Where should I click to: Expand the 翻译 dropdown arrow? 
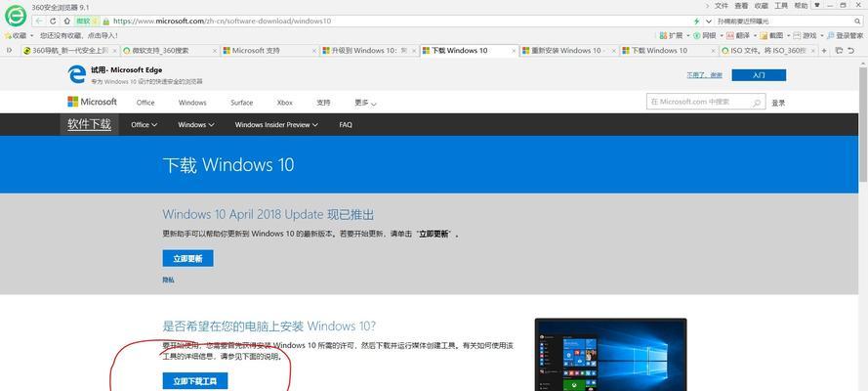[755, 35]
